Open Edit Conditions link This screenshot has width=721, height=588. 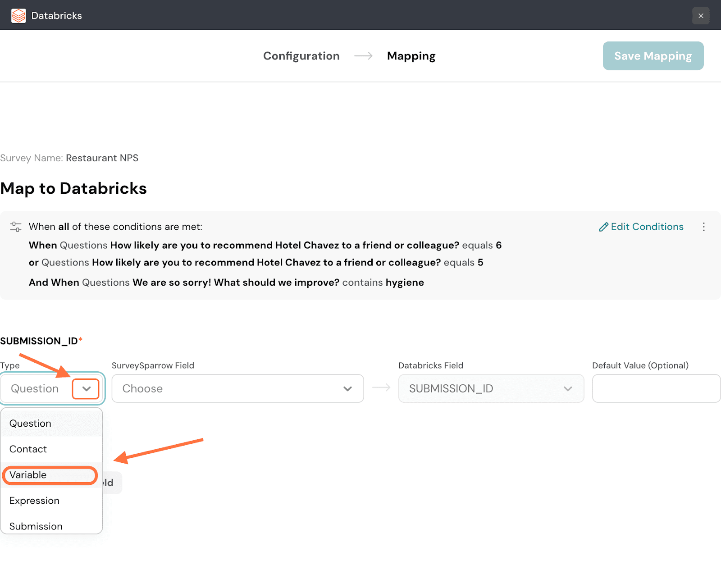tap(641, 227)
